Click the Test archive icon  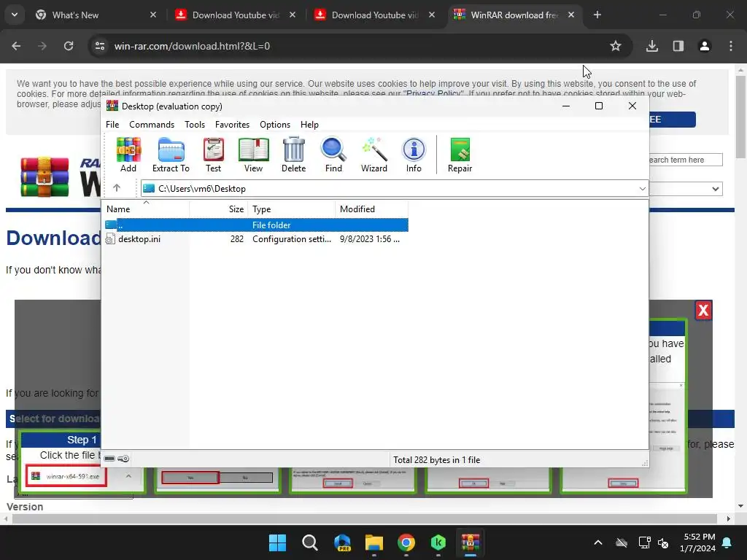(x=214, y=155)
